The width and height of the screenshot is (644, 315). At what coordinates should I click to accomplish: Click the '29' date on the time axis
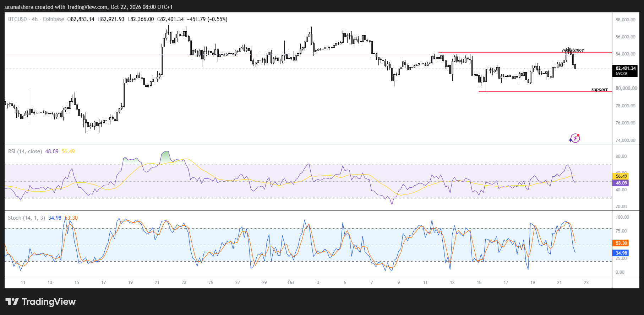(x=264, y=283)
